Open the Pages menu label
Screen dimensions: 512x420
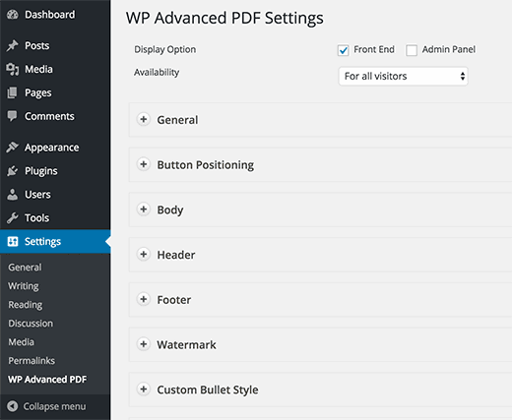click(x=38, y=93)
